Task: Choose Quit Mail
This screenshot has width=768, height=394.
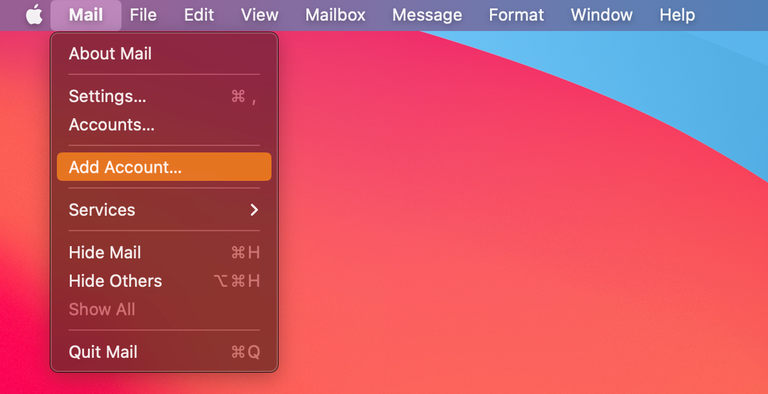Action: pyautogui.click(x=164, y=352)
